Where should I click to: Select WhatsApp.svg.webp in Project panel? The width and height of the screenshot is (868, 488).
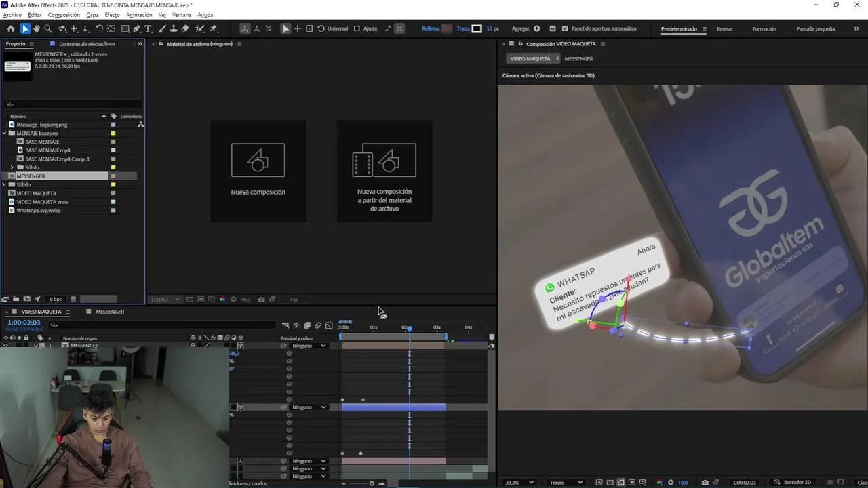38,211
